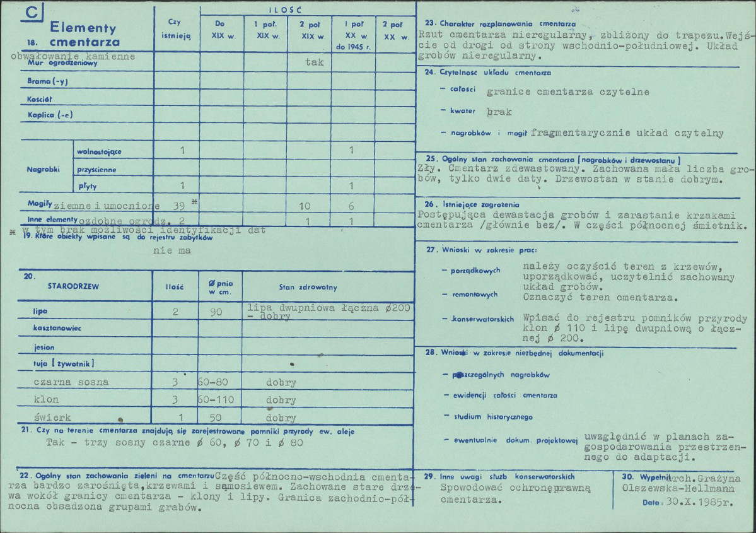Click the boxed letter C in the corner
The height and width of the screenshot is (533, 756).
click(32, 12)
